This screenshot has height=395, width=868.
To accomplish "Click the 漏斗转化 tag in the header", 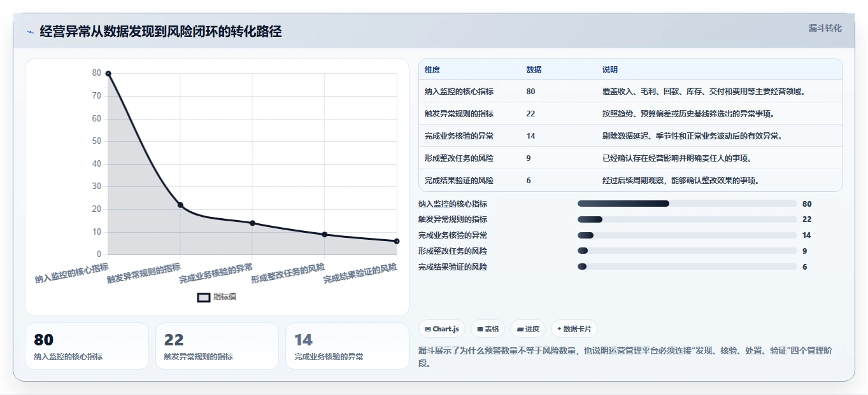I will tap(825, 28).
